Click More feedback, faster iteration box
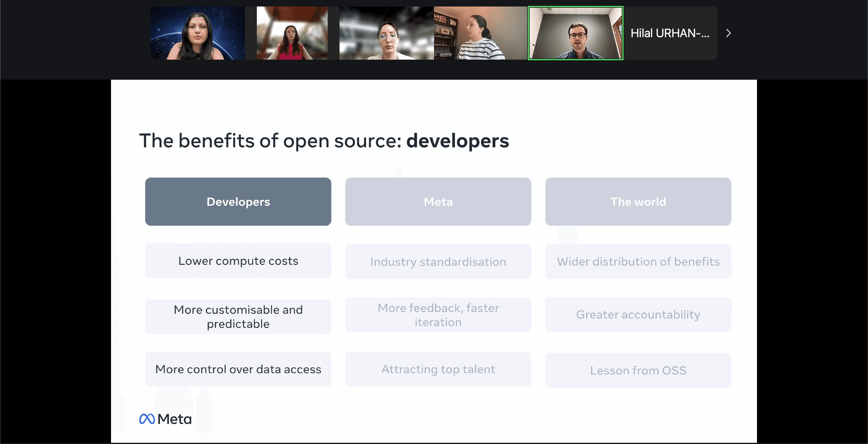Viewport: 868px width, 444px height. coord(438,315)
